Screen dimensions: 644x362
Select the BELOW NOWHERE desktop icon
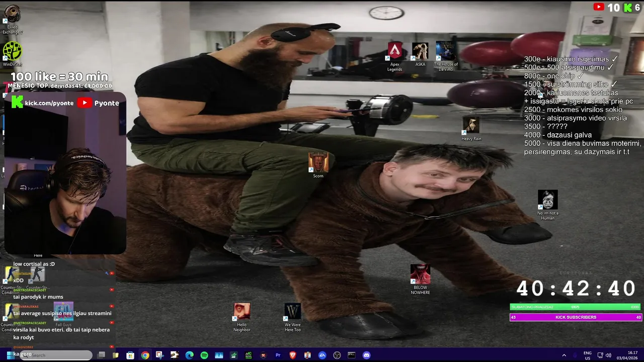point(420,280)
